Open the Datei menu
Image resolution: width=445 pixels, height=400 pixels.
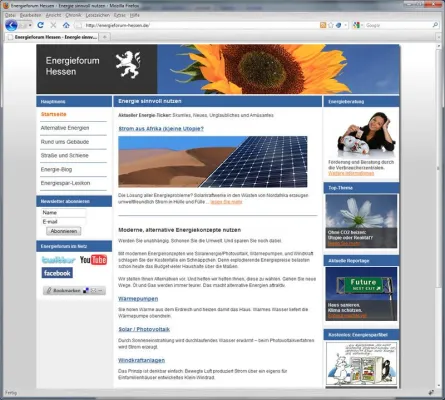pos(10,15)
